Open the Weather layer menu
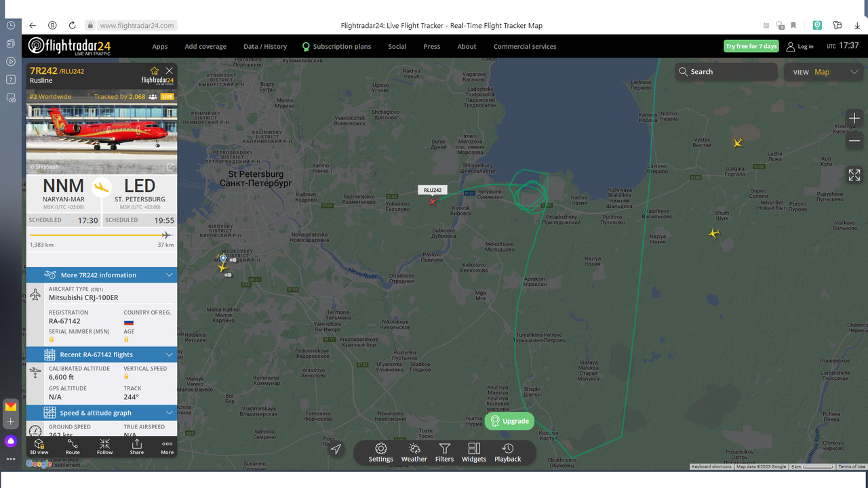Screen dimensions: 868x488 click(414, 453)
